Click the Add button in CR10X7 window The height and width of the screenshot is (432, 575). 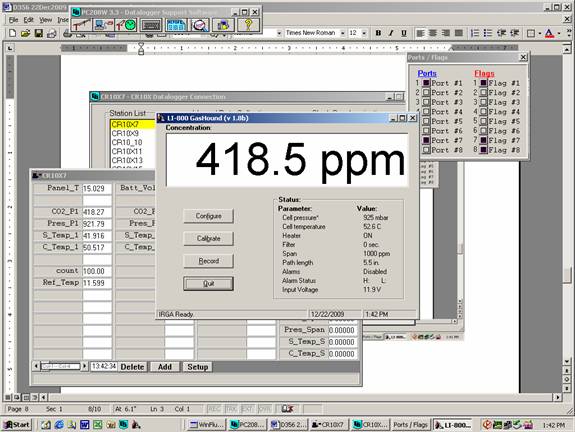pos(165,367)
